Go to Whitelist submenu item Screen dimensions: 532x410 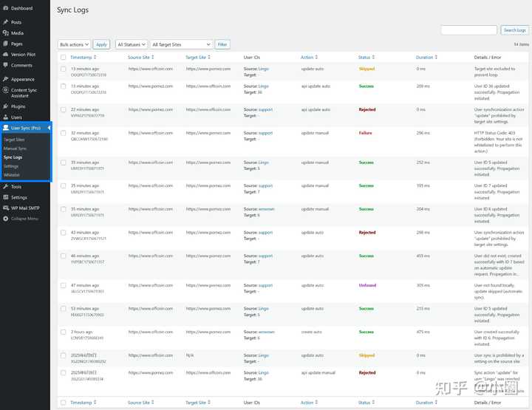pos(12,175)
